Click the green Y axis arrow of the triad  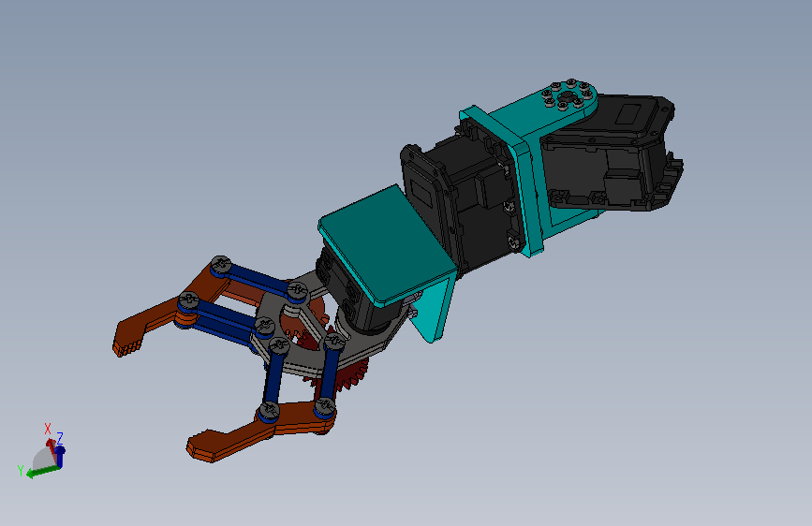click(x=43, y=471)
